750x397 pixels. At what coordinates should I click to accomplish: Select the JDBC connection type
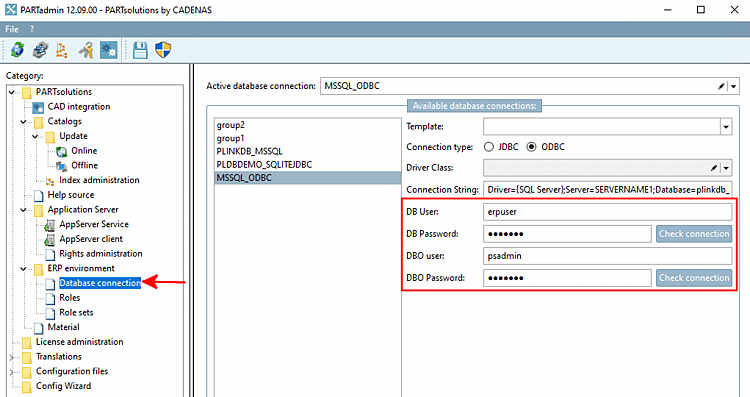point(489,147)
